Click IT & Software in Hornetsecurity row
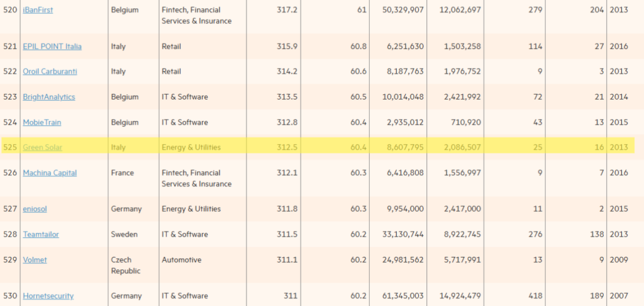This screenshot has height=306, width=644. pos(185,296)
